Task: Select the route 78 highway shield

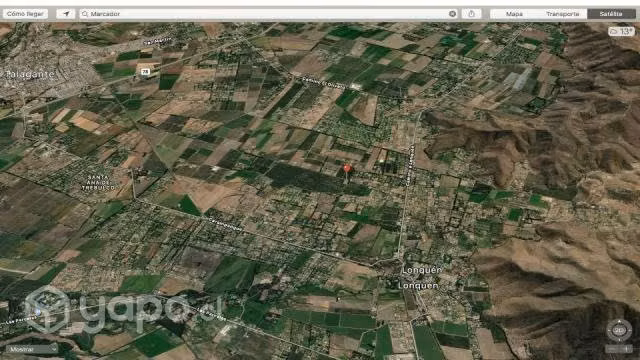Action: 145,72
